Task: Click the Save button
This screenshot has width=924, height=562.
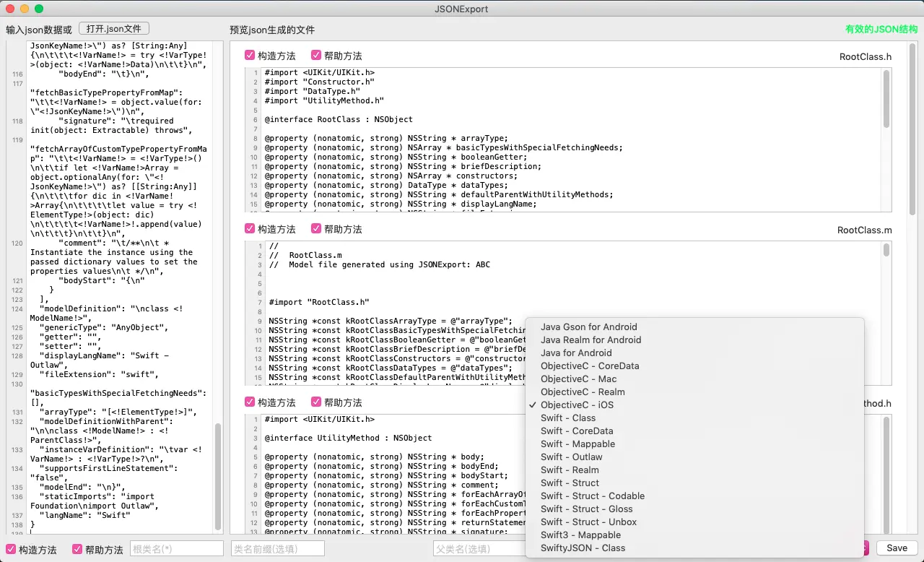Action: click(x=897, y=548)
